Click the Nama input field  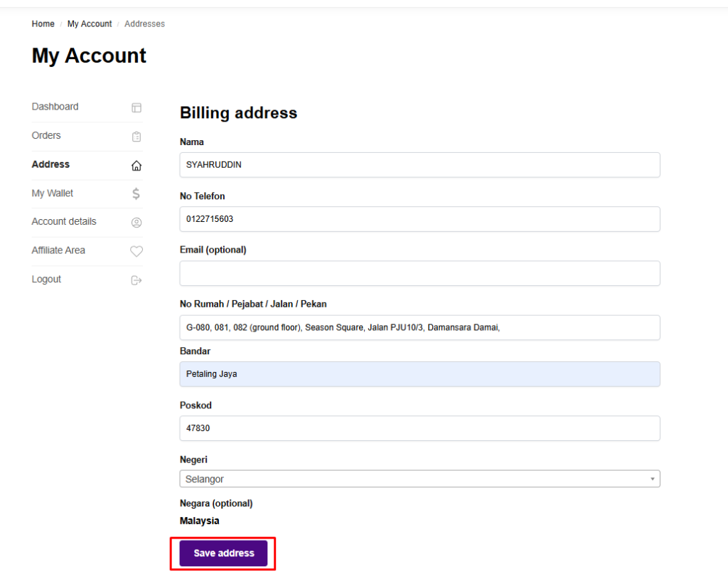coord(419,165)
